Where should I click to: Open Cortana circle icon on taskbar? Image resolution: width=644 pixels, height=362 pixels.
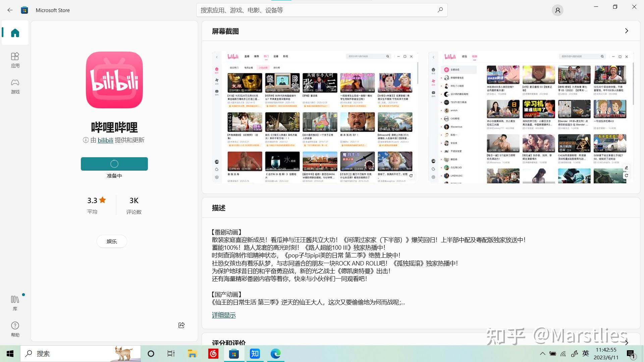tap(151, 354)
